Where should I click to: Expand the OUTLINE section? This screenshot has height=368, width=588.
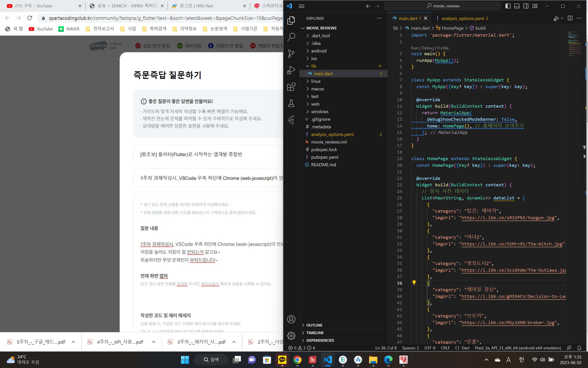click(343, 325)
